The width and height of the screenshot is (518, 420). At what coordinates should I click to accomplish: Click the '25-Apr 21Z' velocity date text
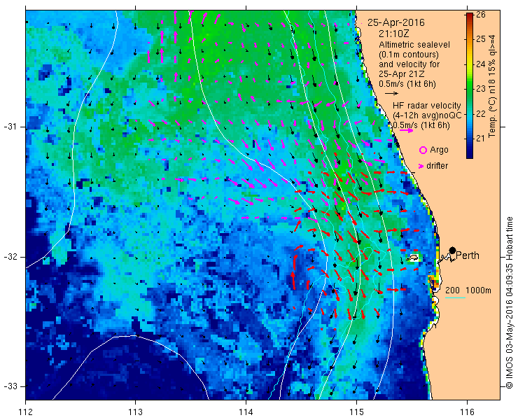coord(402,74)
